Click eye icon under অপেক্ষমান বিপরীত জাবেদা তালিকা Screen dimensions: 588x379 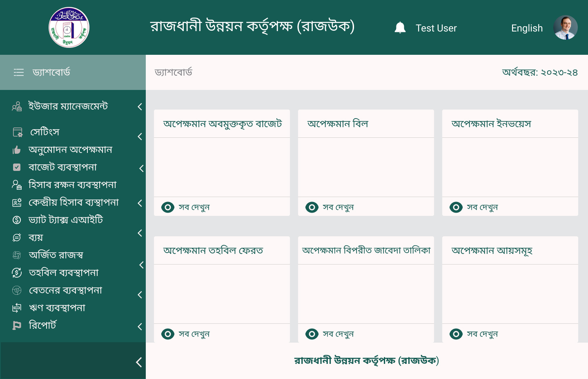[x=312, y=334]
